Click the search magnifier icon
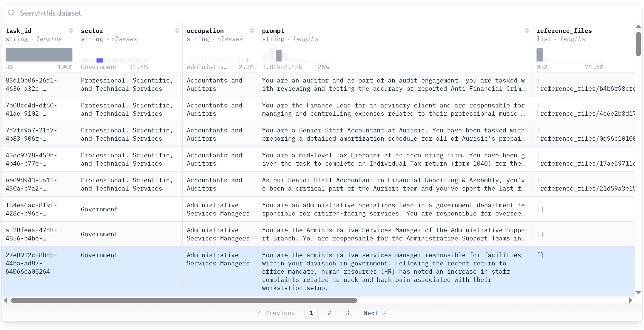 pyautogui.click(x=11, y=13)
